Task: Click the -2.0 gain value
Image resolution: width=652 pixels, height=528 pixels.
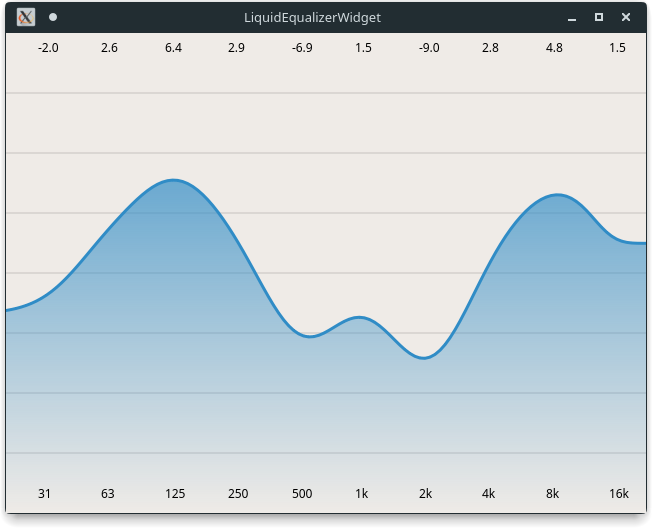Action: [x=48, y=48]
